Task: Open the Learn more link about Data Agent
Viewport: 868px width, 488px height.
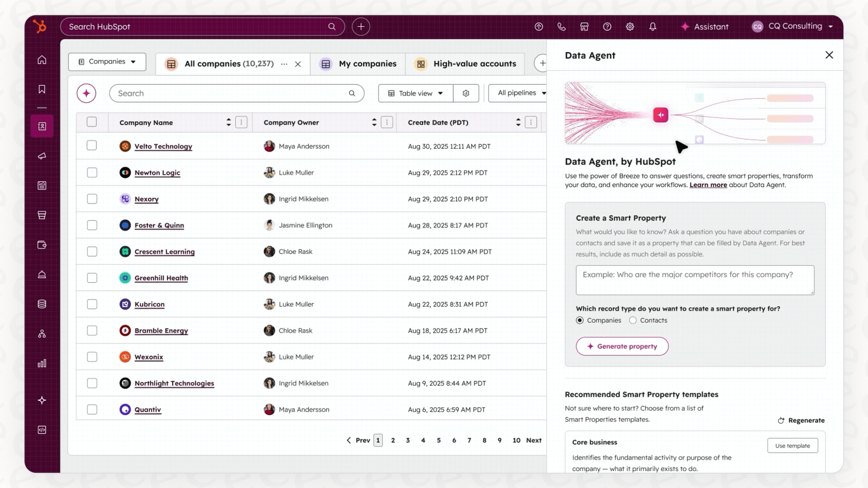Action: (708, 184)
